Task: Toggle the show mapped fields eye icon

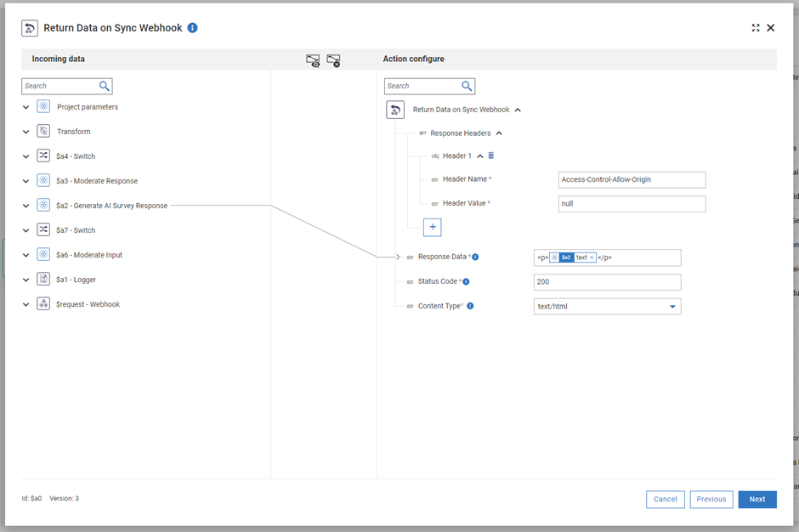Action: pyautogui.click(x=312, y=60)
